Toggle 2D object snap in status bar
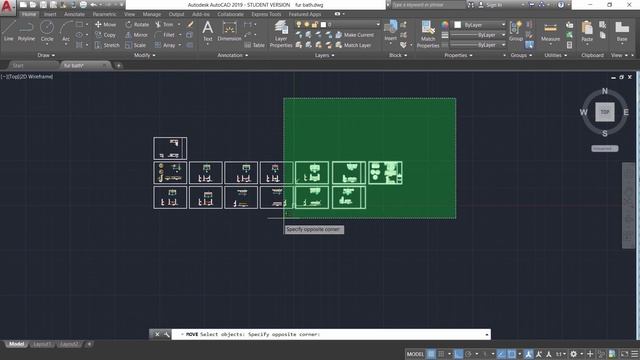 coord(511,354)
